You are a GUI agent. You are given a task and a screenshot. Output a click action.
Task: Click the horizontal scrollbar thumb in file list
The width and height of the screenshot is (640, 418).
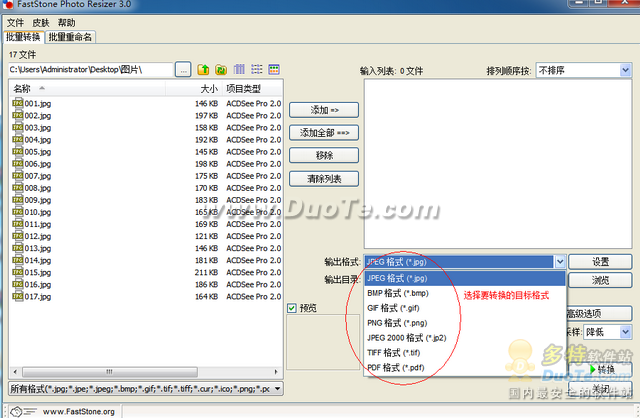click(110, 372)
